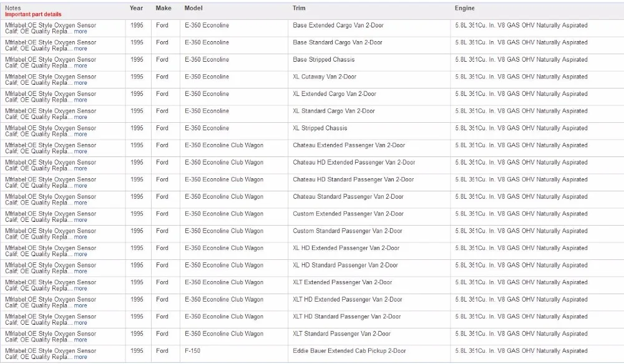Open 'more' link in XL Standard Cargo Van row
Viewport: 624px width, 364px height.
[x=80, y=117]
